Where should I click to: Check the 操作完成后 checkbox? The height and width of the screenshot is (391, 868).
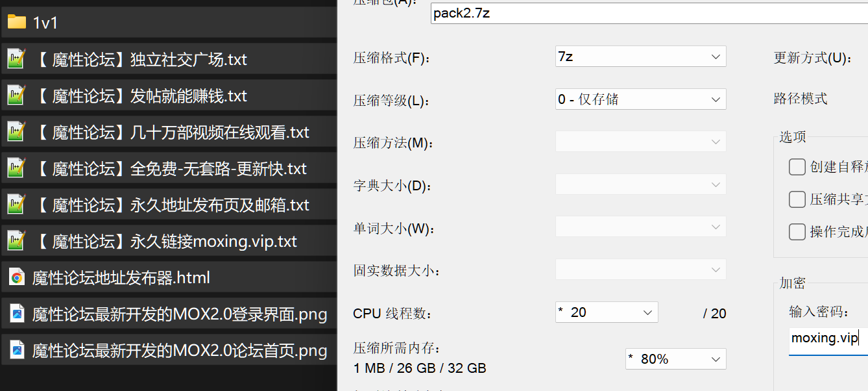click(797, 231)
